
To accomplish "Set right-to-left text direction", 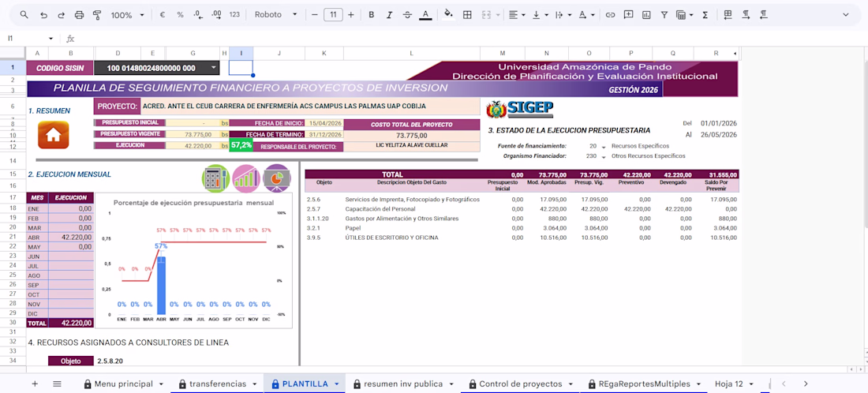I will pos(763,15).
